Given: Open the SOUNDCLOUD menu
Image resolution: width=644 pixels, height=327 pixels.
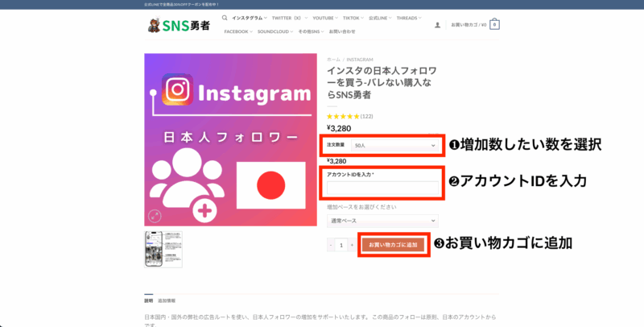Looking at the screenshot, I should pyautogui.click(x=275, y=31).
